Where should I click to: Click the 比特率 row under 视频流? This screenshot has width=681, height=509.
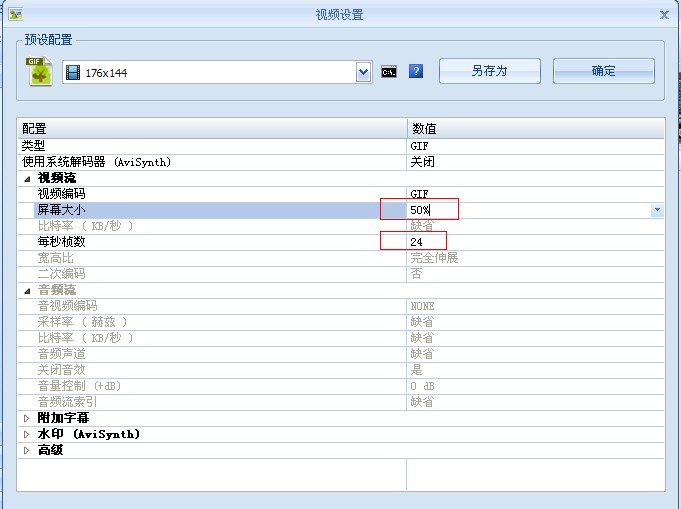click(x=341, y=226)
